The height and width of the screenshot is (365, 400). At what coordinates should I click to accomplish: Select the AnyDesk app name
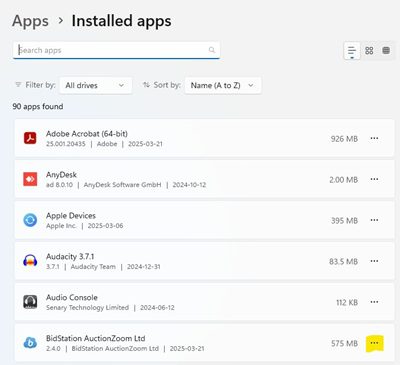(61, 175)
